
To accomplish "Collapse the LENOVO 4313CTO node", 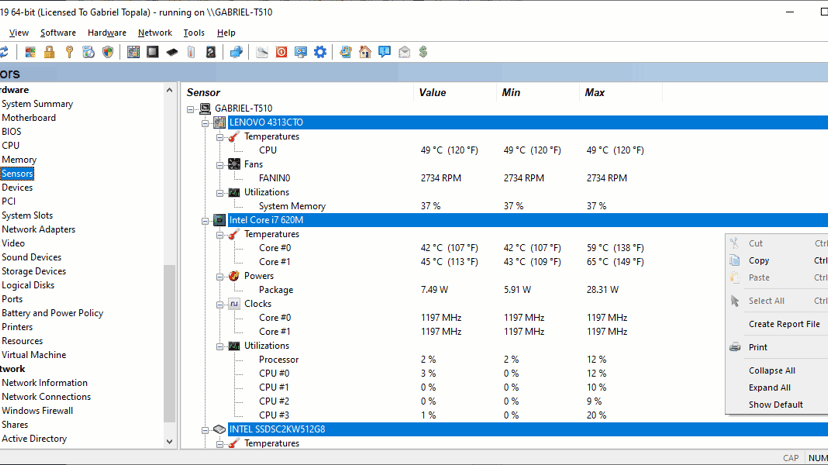I will pos(205,123).
